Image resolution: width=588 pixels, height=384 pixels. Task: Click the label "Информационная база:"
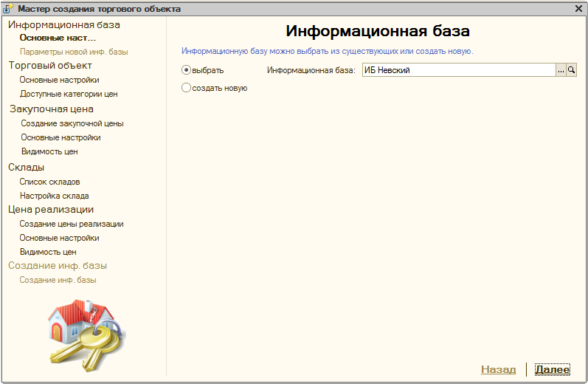tap(311, 70)
